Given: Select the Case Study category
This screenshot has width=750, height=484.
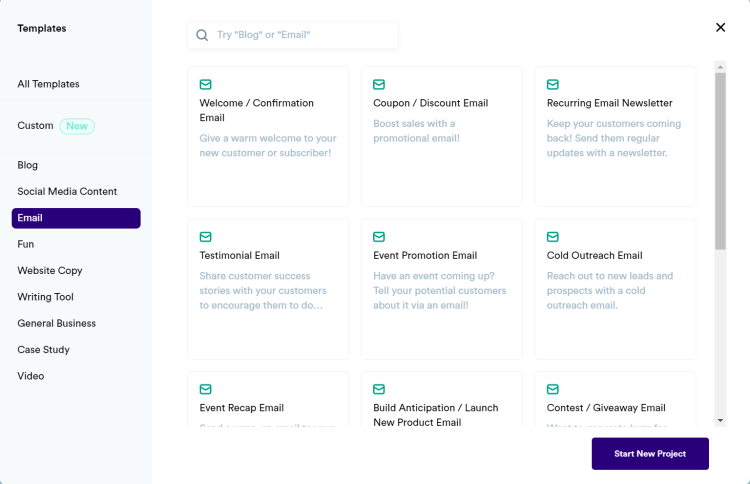Looking at the screenshot, I should [x=44, y=350].
